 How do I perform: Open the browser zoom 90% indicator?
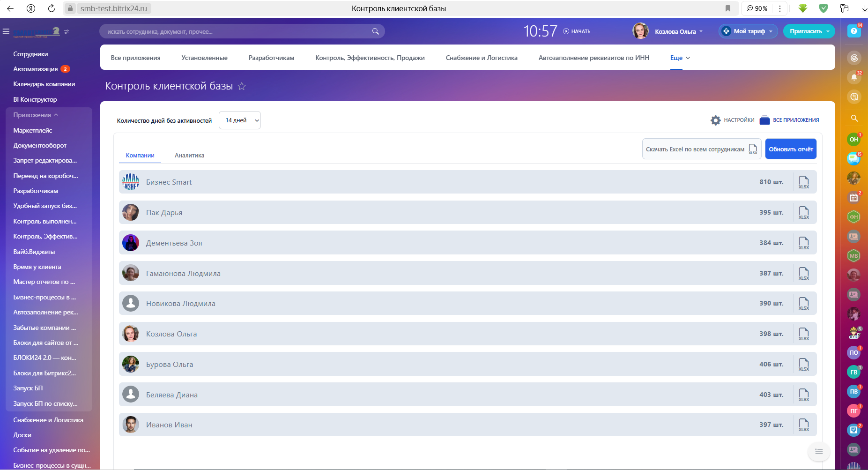pyautogui.click(x=757, y=8)
